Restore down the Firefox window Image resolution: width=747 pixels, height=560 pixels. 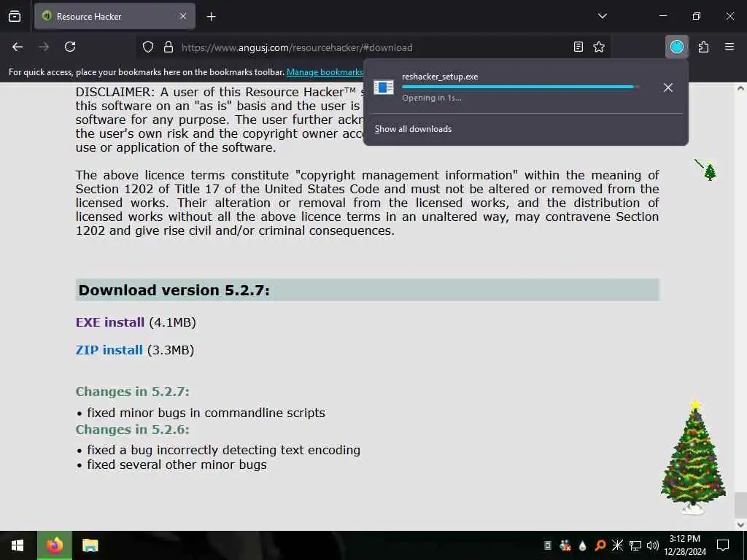[697, 16]
